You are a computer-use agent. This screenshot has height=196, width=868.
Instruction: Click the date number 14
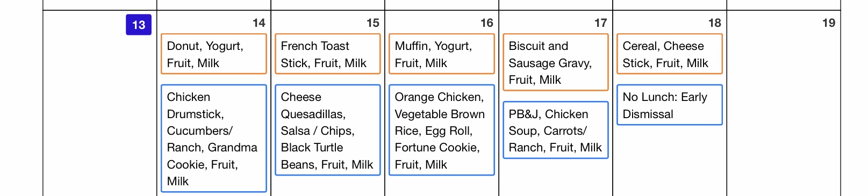[259, 23]
